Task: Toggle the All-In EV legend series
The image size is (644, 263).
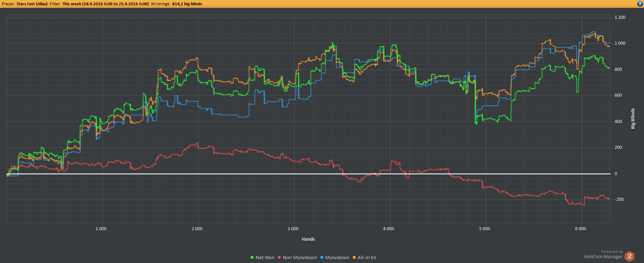Action: (x=364, y=257)
